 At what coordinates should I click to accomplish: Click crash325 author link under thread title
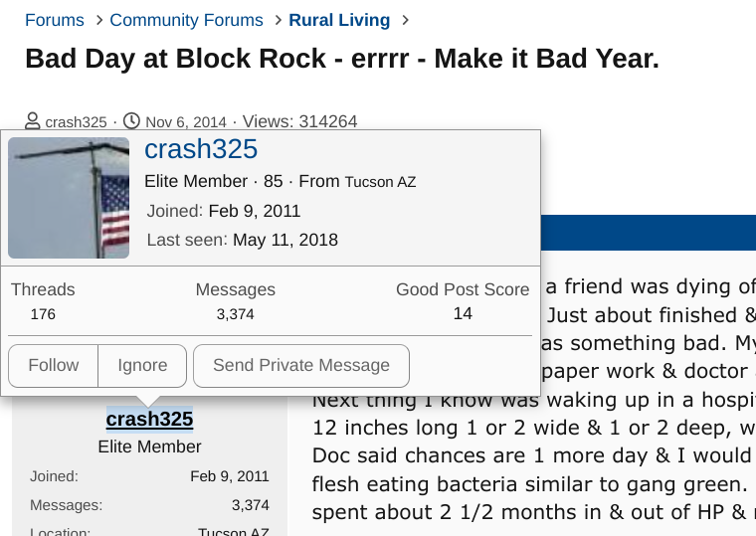[x=76, y=122]
